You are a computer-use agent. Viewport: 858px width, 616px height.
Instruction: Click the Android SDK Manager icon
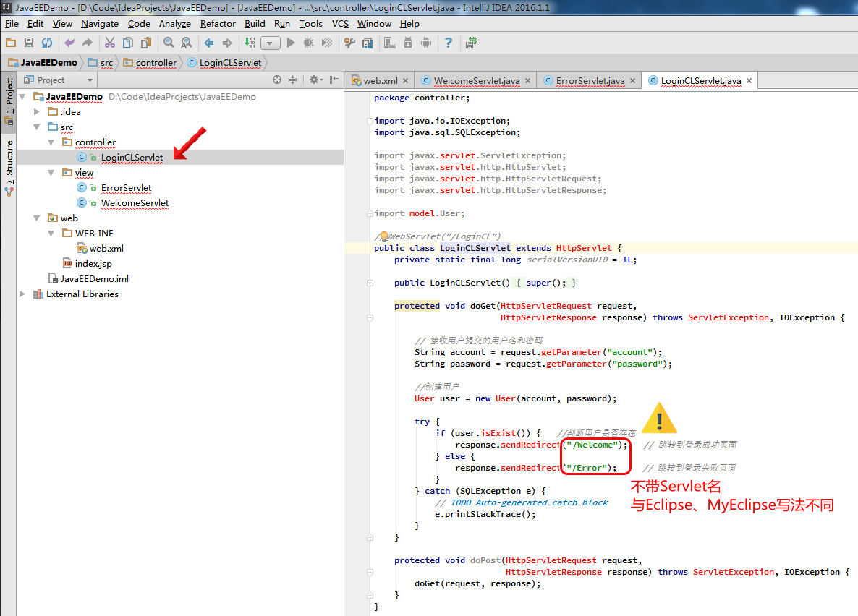tap(408, 43)
